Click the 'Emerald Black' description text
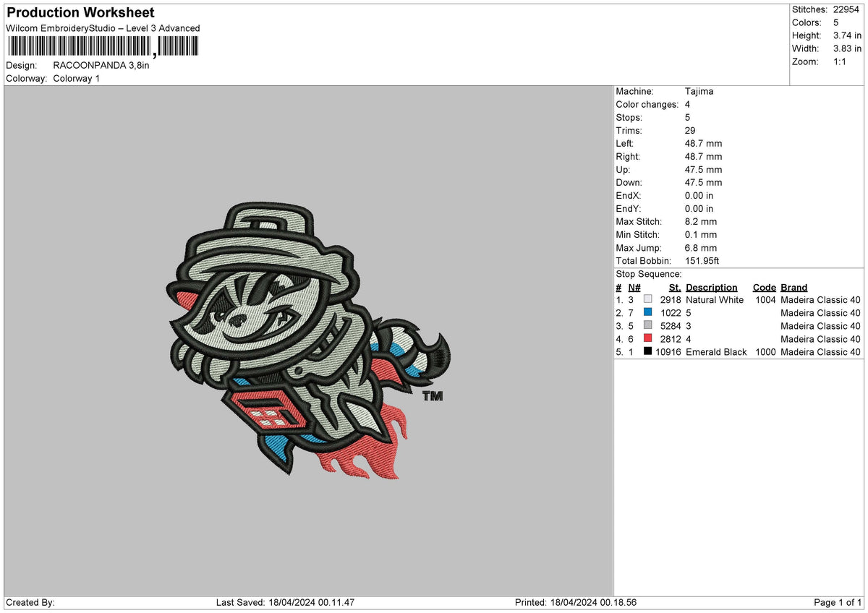Viewport: 868px width, 613px height. pyautogui.click(x=716, y=351)
